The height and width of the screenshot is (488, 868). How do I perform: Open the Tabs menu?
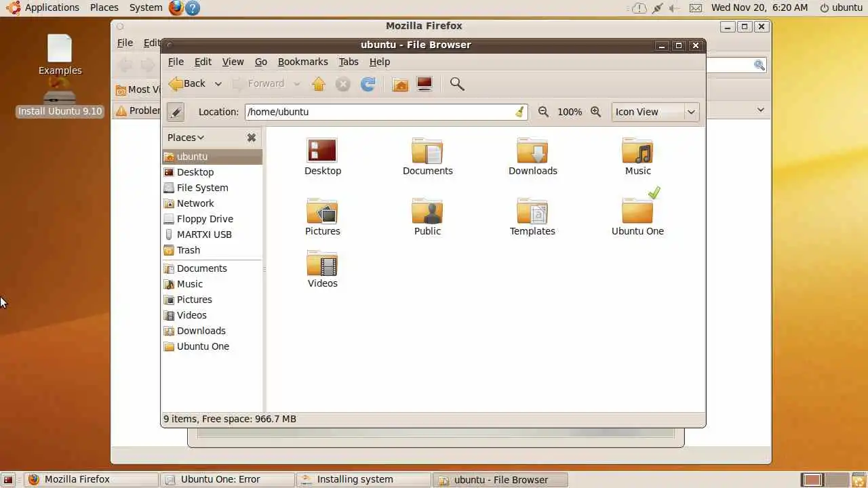[x=349, y=62]
